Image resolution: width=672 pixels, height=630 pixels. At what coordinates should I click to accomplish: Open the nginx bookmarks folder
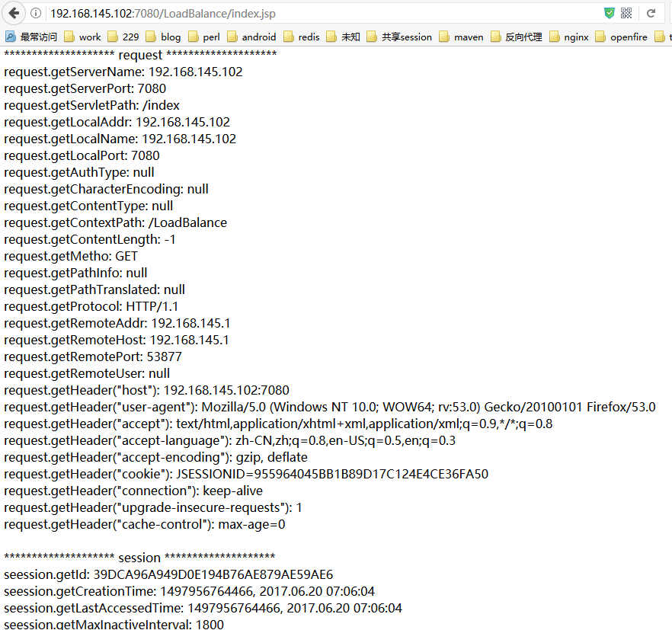tap(568, 37)
